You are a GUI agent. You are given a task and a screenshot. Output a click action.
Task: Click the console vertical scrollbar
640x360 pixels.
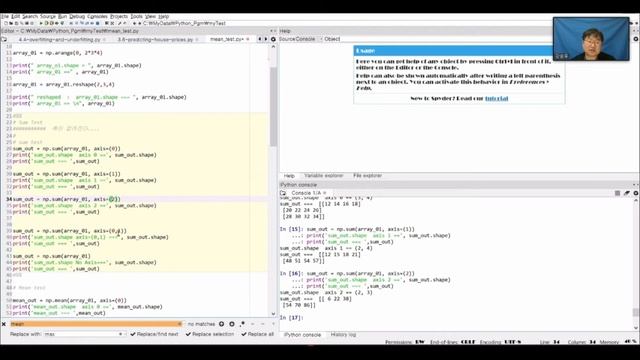[636, 312]
